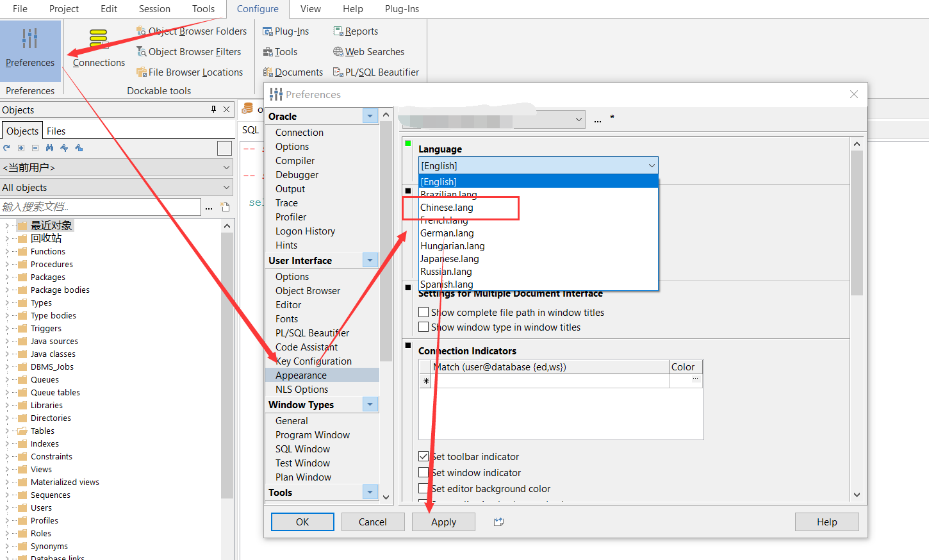
Task: Collapse the Oracle preferences section
Action: (370, 116)
